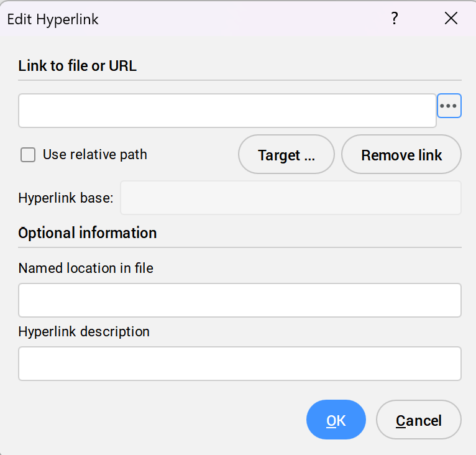Close the Edit Hyperlink dialog with X
Viewport: 476px width, 455px height.
pos(451,19)
